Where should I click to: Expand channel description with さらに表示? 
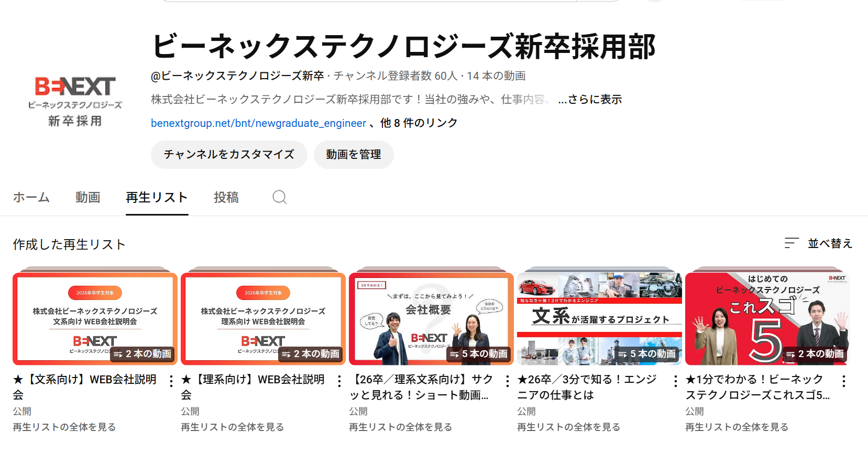click(590, 100)
